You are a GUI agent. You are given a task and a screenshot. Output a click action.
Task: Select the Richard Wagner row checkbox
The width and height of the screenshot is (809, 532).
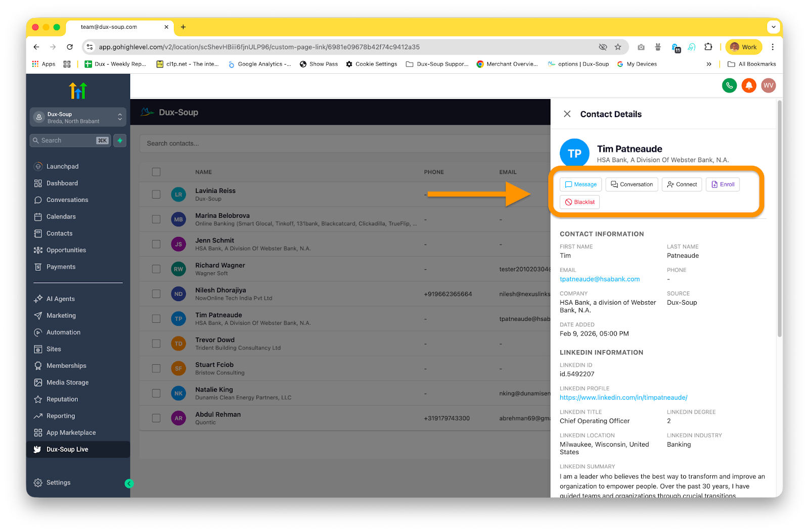(156, 269)
